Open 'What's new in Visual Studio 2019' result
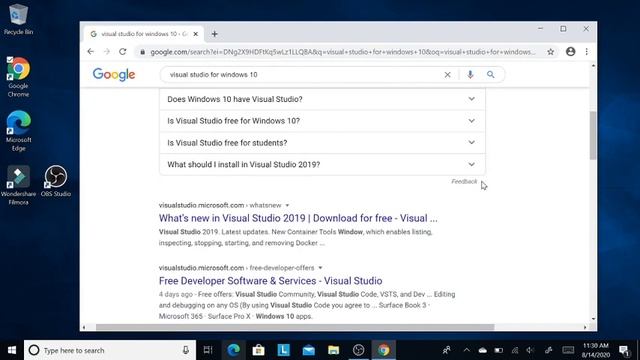640x360 pixels. (x=298, y=218)
